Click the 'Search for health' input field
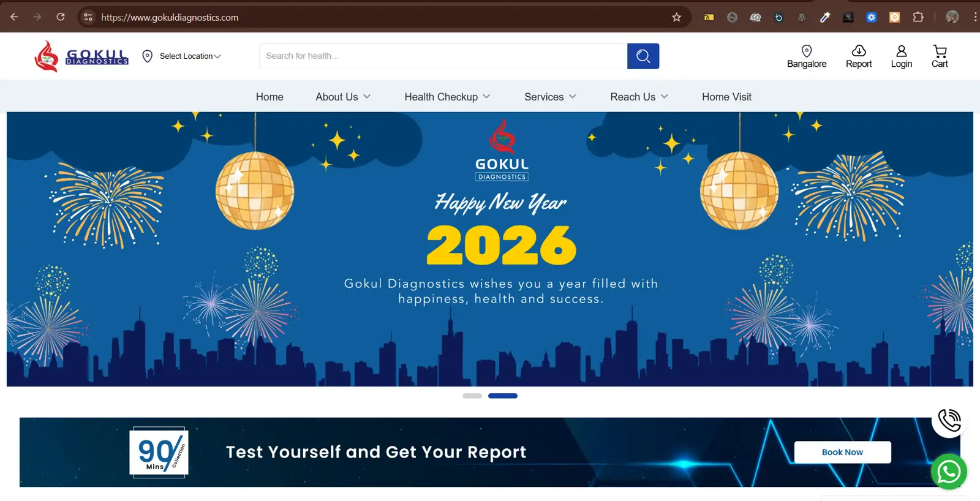This screenshot has width=980, height=501. (x=443, y=56)
